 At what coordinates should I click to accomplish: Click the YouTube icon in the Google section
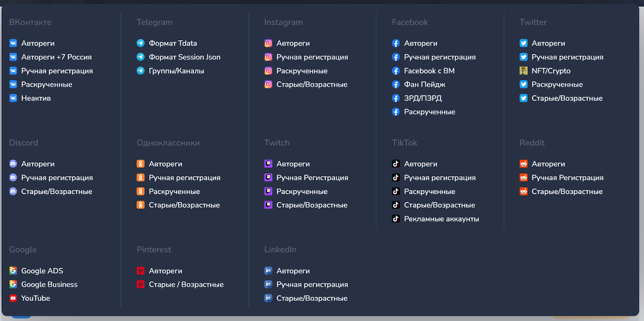pos(13,298)
